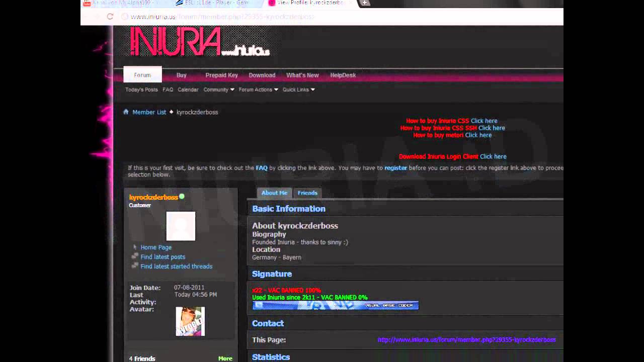Open the Download navigation item
Image resolution: width=644 pixels, height=362 pixels.
pyautogui.click(x=262, y=75)
